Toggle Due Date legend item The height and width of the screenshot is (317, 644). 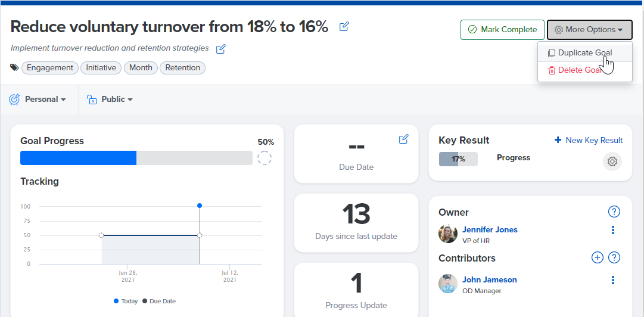coord(159,301)
